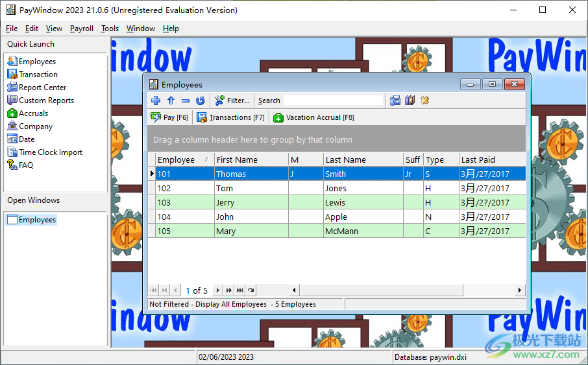The width and height of the screenshot is (588, 365).
Task: Click Transactions [F7] button
Action: coord(230,117)
